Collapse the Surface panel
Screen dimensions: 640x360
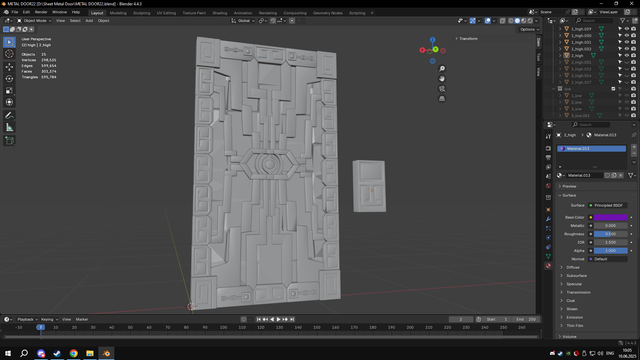click(560, 196)
